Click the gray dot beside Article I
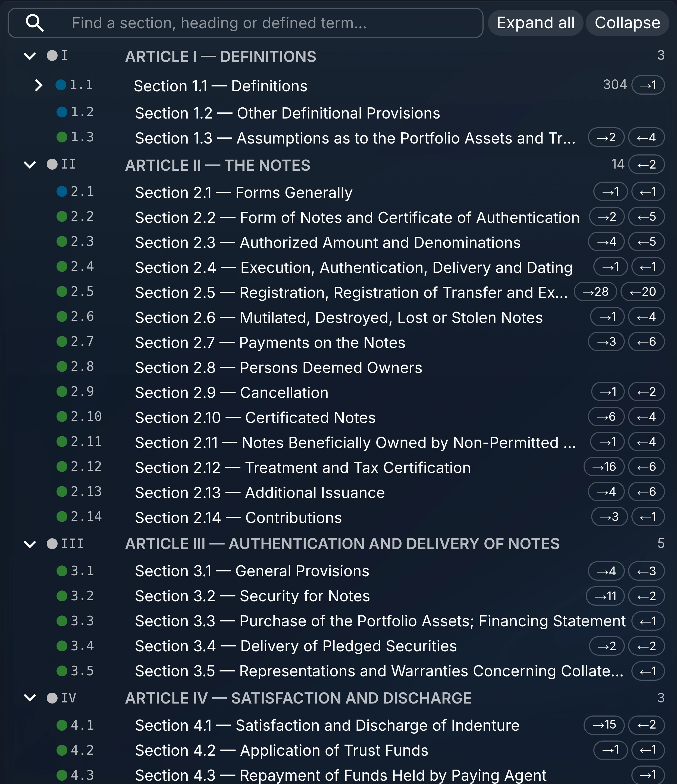 pos(52,56)
